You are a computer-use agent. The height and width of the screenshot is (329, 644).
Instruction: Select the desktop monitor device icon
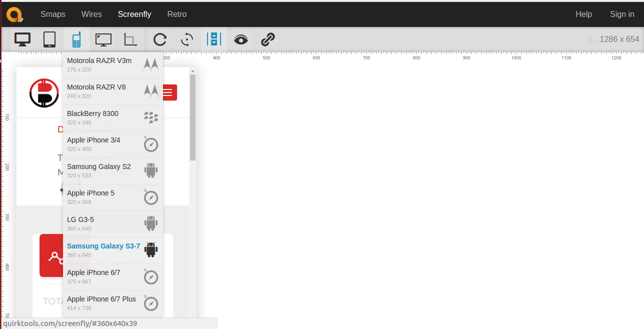click(x=22, y=39)
